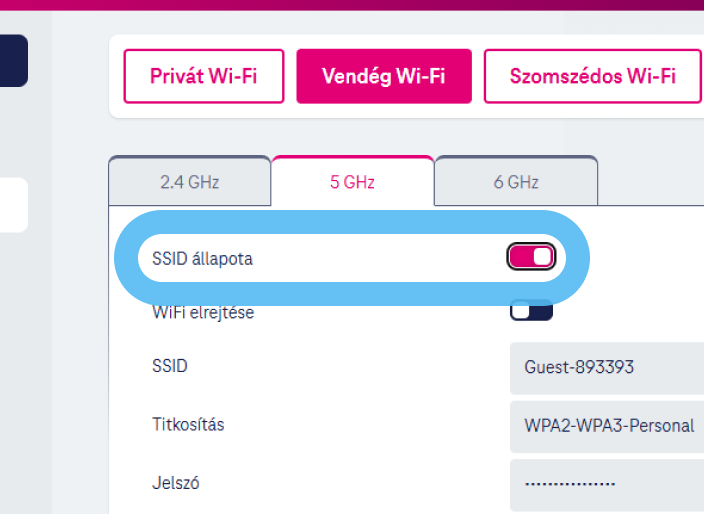
Task: Switch to Szomszédos Wi-Fi settings
Action: coord(592,76)
